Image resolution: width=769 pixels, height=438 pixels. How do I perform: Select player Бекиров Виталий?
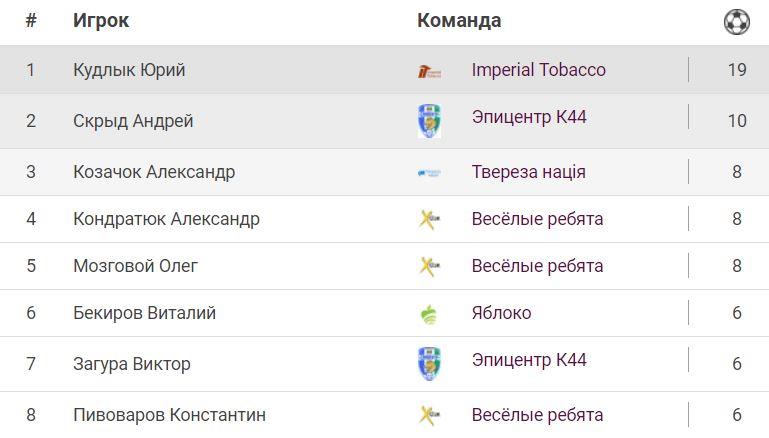point(144,313)
